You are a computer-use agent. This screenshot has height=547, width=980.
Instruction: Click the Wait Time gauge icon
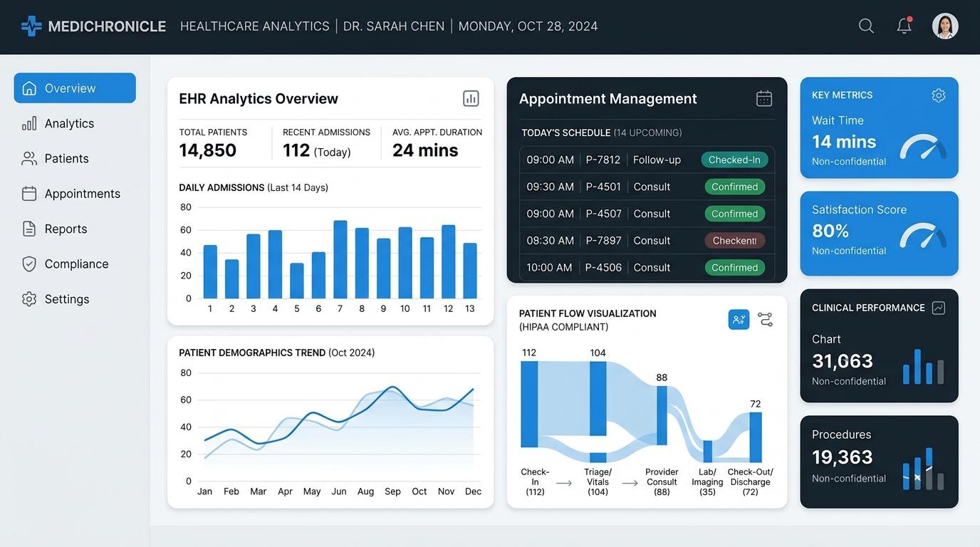923,146
